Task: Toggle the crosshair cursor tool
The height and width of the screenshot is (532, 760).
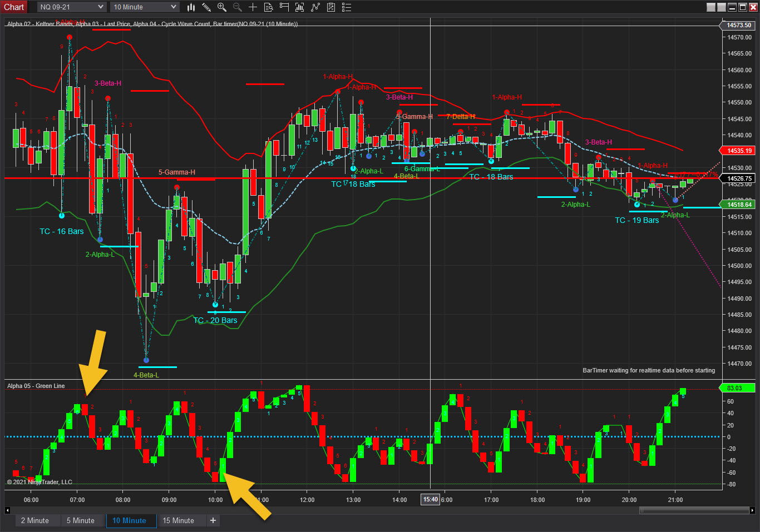Action: pos(253,7)
